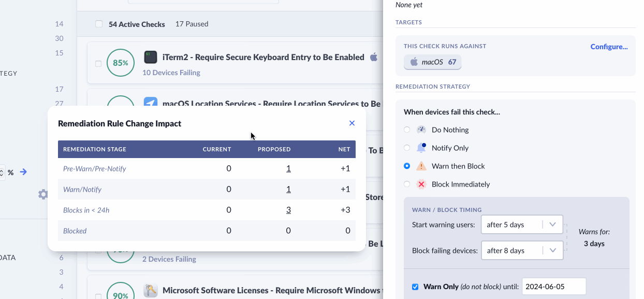The width and height of the screenshot is (644, 299).
Task: Click the iTerm2 app icon
Action: pyautogui.click(x=151, y=57)
